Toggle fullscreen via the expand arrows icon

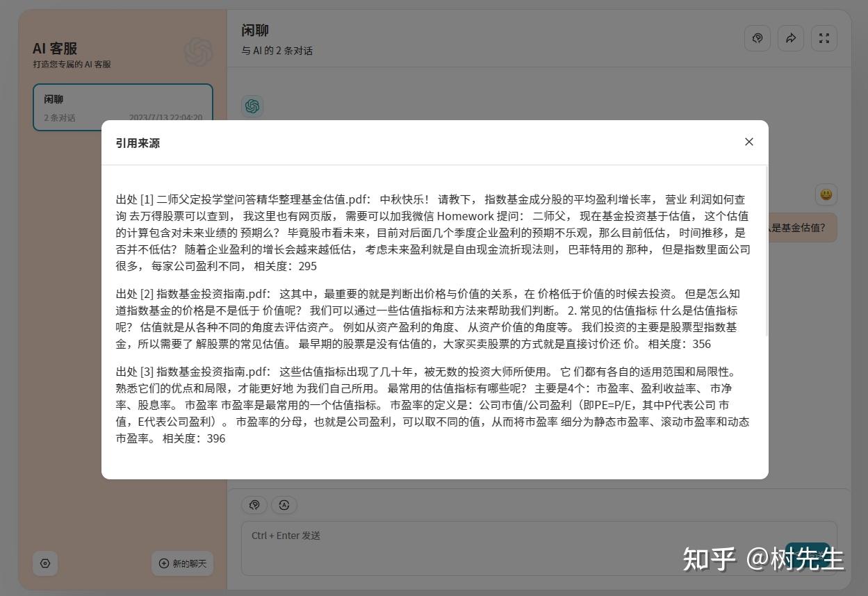(824, 38)
